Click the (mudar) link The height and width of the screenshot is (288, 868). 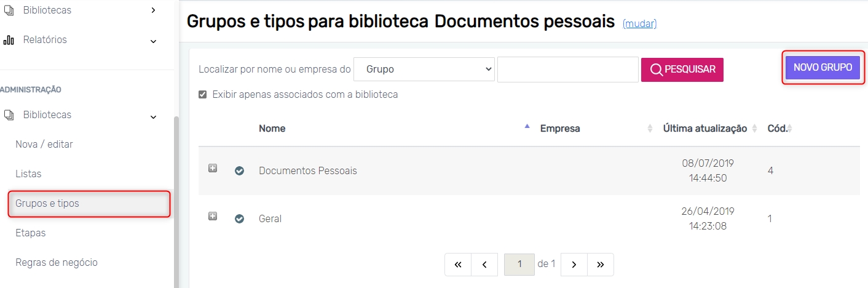[639, 24]
